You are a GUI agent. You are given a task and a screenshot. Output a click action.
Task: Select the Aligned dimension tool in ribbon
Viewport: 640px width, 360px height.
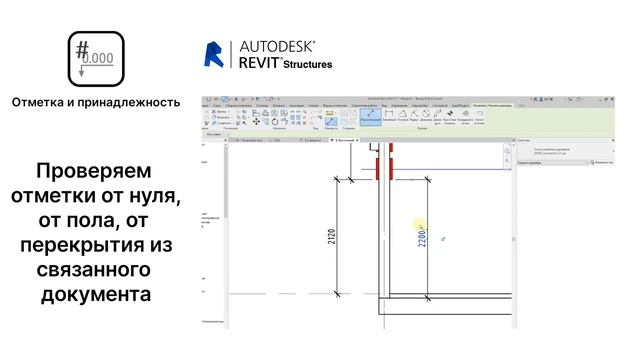[x=371, y=116]
